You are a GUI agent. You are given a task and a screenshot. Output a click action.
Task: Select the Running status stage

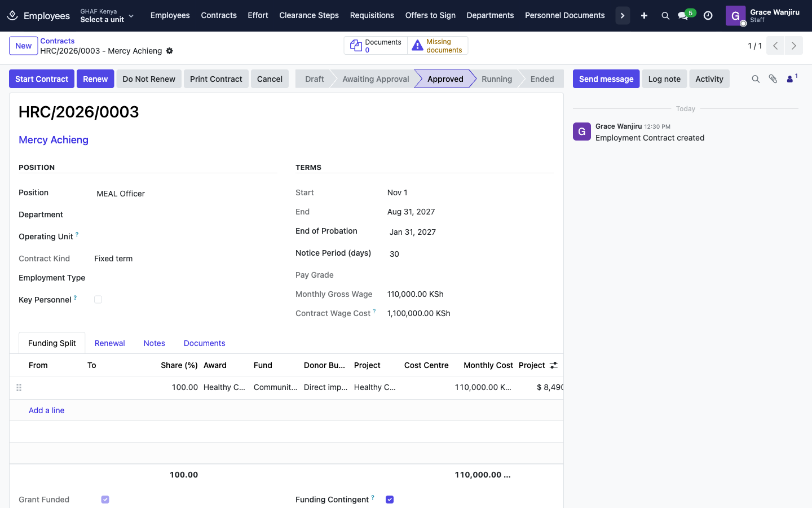pos(496,79)
